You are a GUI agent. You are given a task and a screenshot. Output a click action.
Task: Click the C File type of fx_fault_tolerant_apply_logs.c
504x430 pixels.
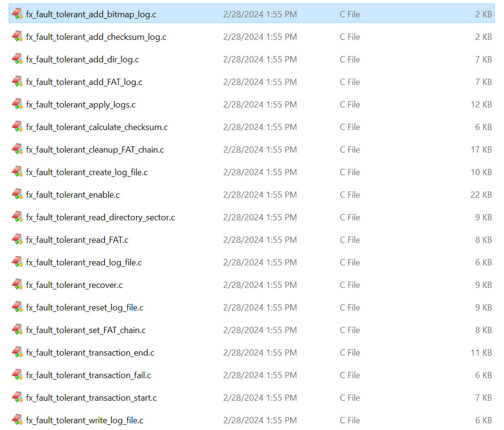coord(350,105)
